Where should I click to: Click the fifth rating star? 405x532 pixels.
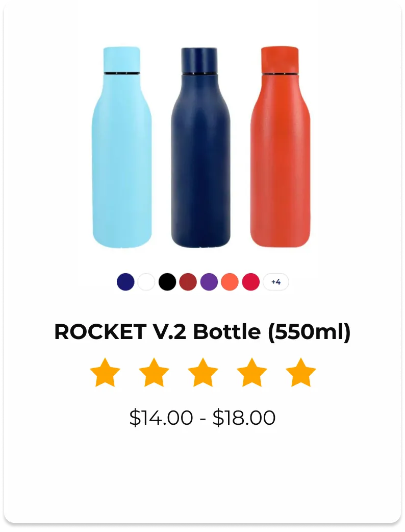click(x=300, y=373)
